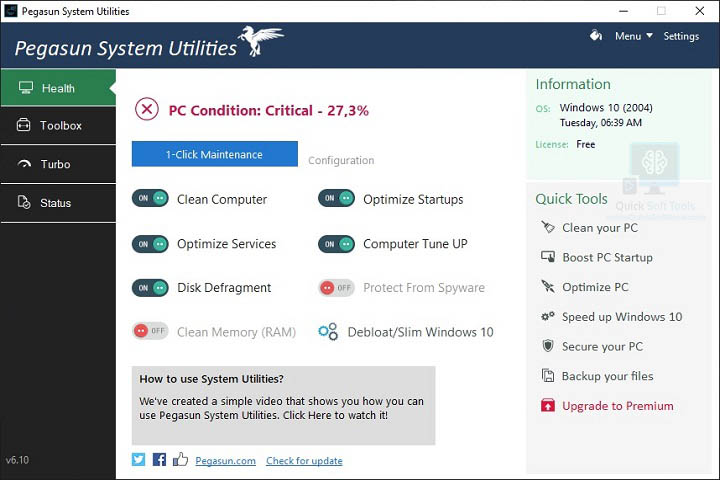720x480 pixels.
Task: Visit the Pegasun.com link
Action: [x=225, y=461]
